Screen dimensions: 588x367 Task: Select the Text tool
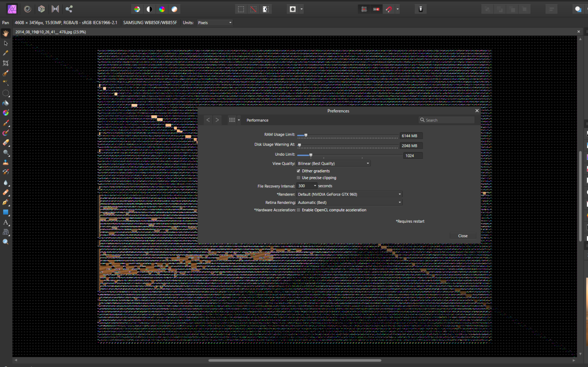(x=5, y=222)
